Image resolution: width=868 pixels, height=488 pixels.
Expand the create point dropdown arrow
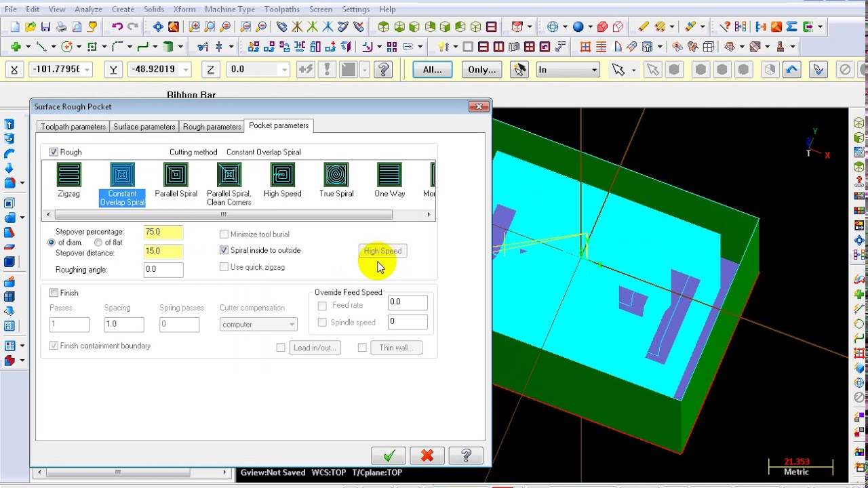coord(27,47)
